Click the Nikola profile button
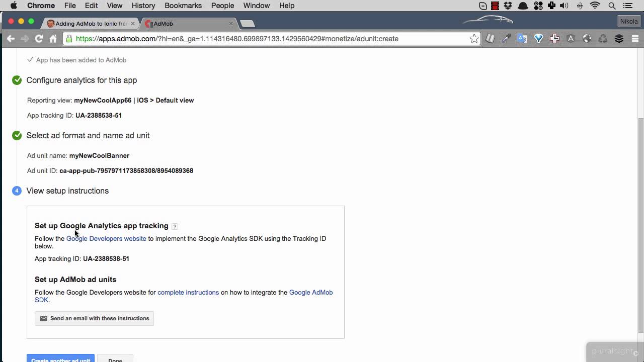 pyautogui.click(x=629, y=22)
